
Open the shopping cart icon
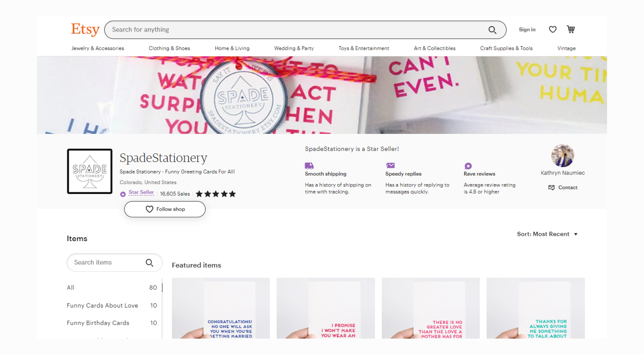click(x=571, y=29)
